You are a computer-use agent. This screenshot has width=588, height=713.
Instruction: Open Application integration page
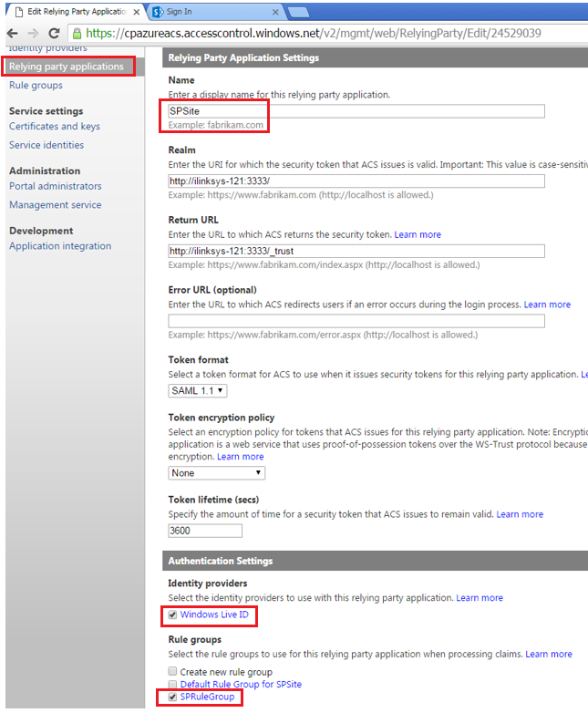tap(60, 245)
